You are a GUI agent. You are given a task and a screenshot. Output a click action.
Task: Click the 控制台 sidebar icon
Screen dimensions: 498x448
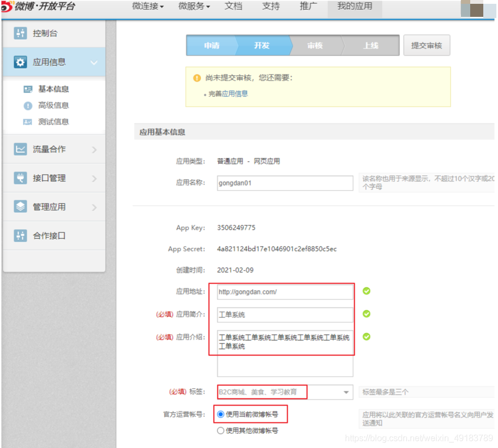pyautogui.click(x=20, y=33)
